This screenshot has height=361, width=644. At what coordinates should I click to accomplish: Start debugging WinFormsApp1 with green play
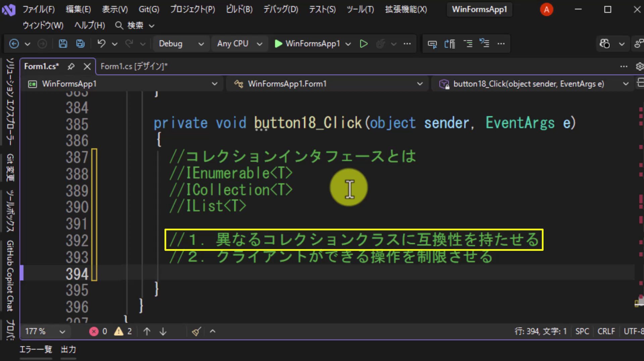(x=278, y=44)
